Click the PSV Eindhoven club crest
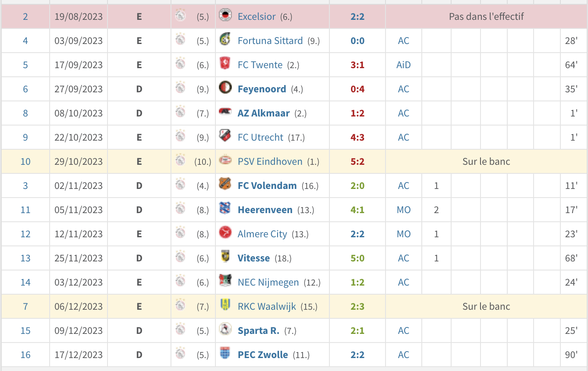 [x=224, y=161]
